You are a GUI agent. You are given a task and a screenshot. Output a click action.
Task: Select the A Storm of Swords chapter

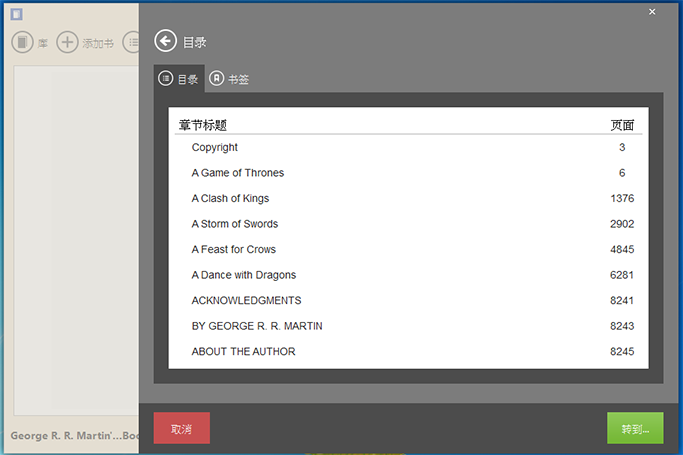click(235, 224)
